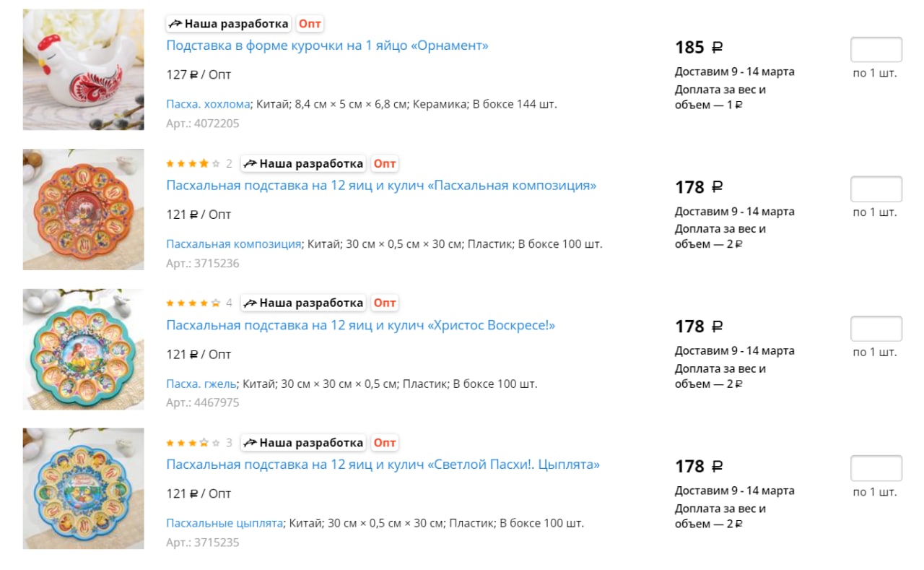Open the turquoise «Христос Воскресе!» tray thumbnail

pos(83,349)
